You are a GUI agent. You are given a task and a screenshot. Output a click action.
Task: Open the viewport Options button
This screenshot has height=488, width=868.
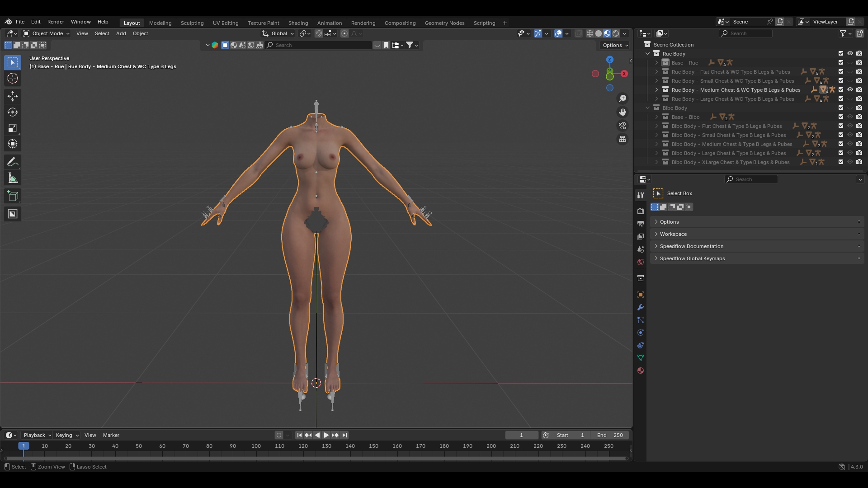[615, 45]
